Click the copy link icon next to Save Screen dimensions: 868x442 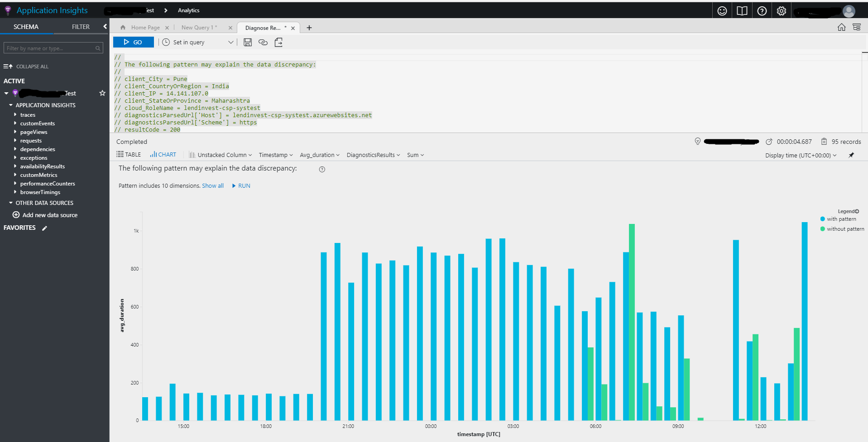(x=263, y=42)
